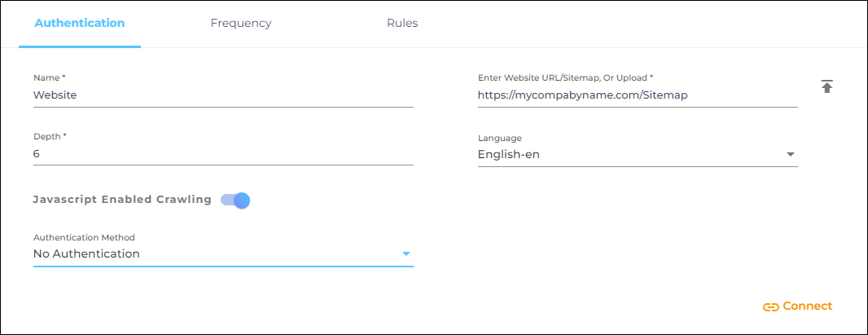Expand the Language dropdown arrow
The image size is (868, 335).
790,155
